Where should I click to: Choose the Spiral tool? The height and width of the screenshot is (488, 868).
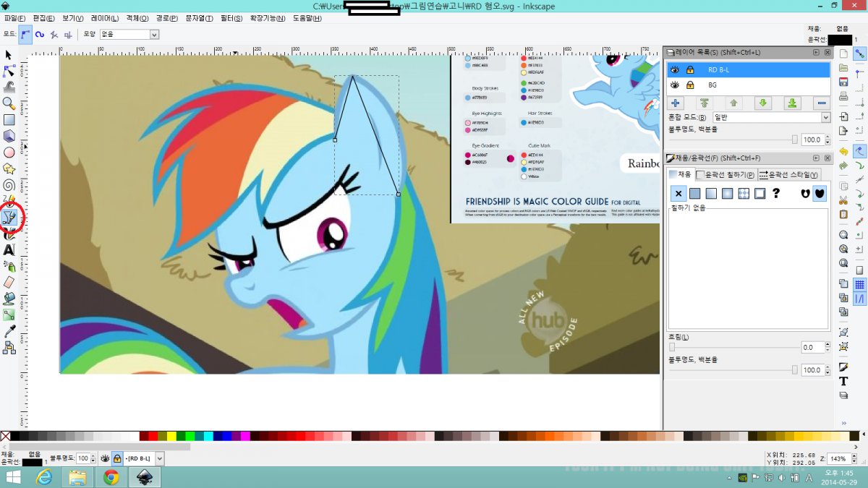(9, 185)
